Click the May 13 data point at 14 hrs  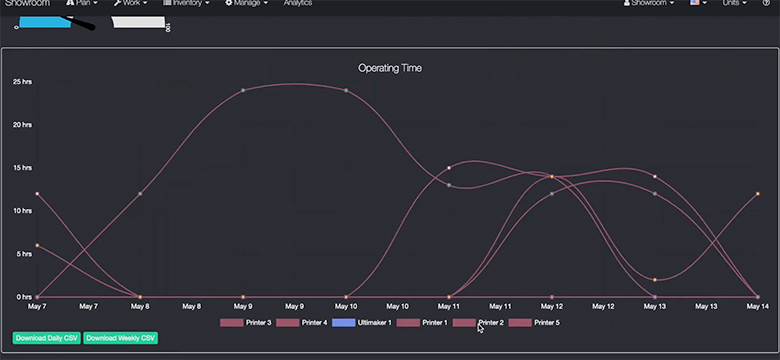pyautogui.click(x=655, y=176)
